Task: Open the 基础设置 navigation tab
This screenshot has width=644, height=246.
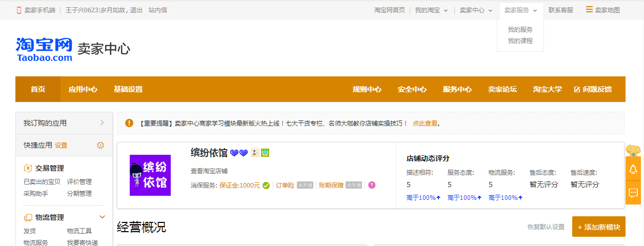Action: coord(128,89)
